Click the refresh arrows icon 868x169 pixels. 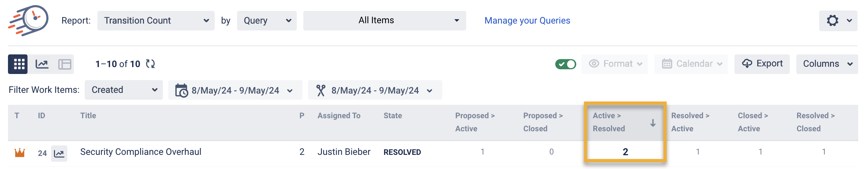[150, 64]
